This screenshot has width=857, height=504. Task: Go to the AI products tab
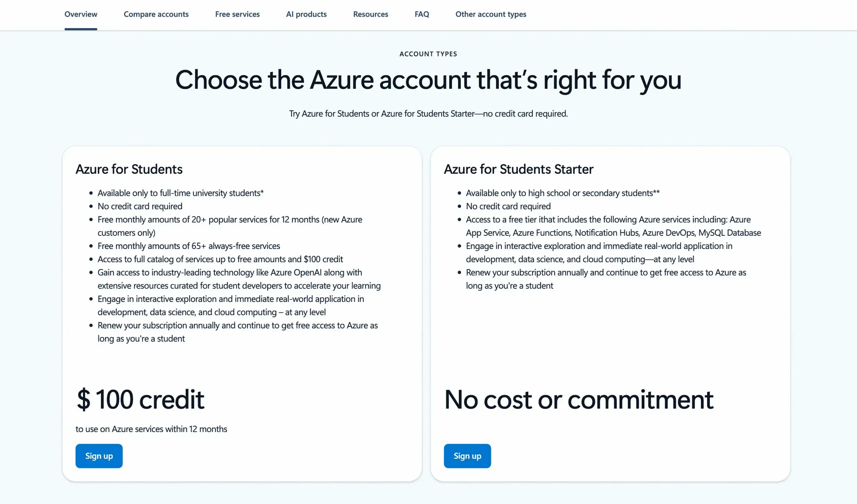point(306,14)
